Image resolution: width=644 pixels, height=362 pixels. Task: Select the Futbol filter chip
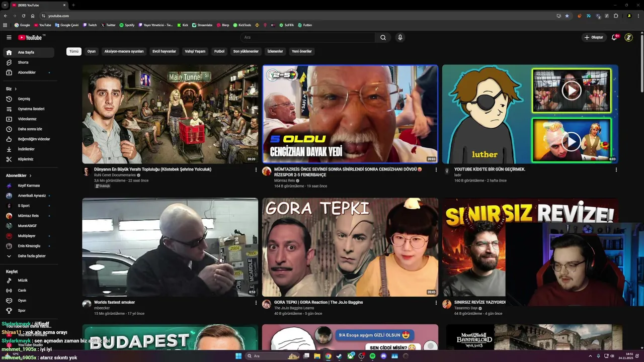tap(219, 51)
